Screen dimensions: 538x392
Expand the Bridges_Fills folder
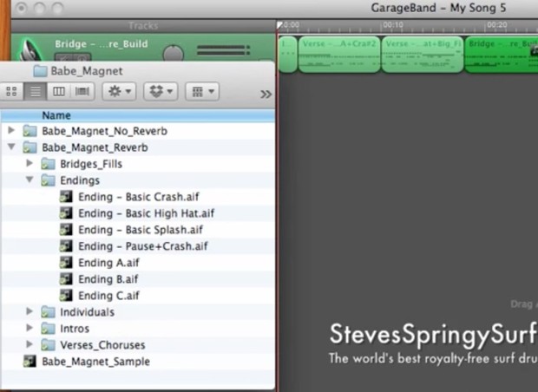[x=30, y=163]
